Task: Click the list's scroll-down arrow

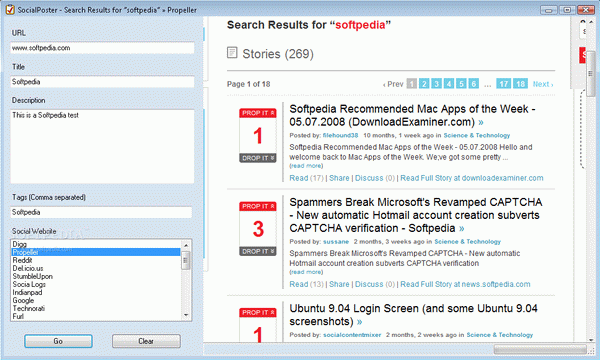Action: point(186,315)
